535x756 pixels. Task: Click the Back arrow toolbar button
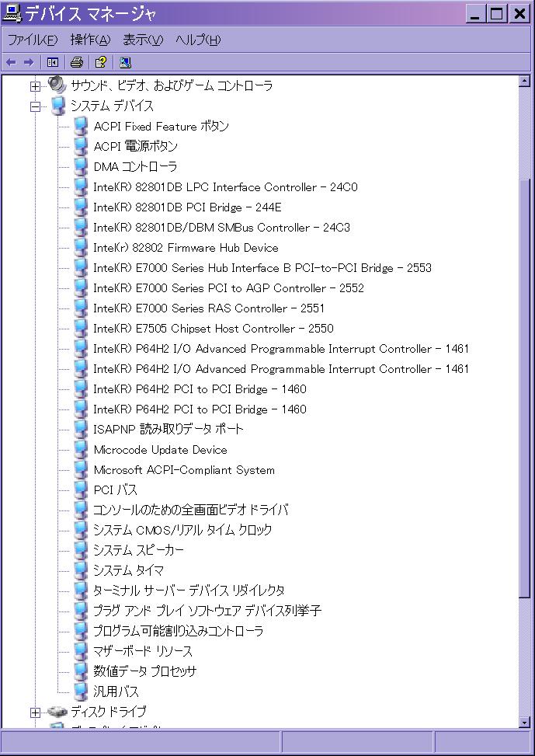11,62
